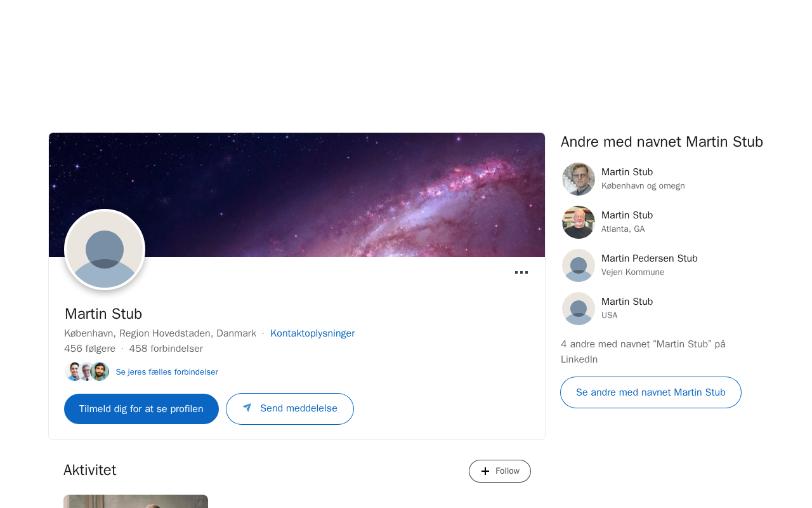Viewport: 812px width, 508px height.
Task: Open Martin Stub from København og omegn
Action: [627, 172]
